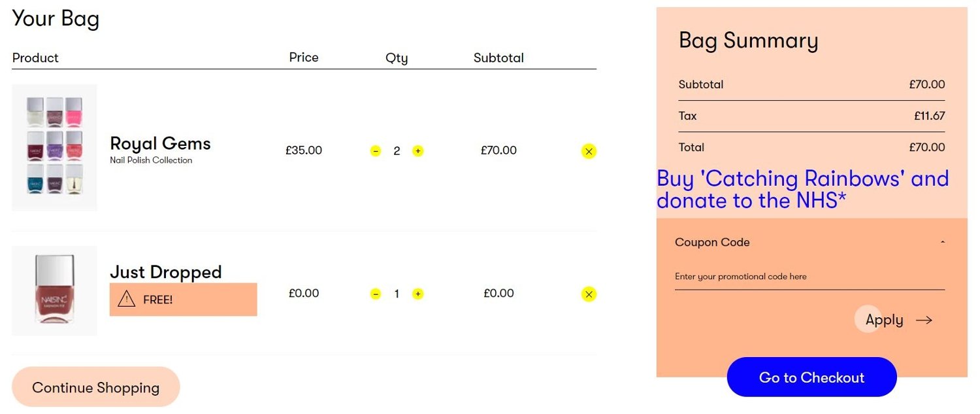Remove Royal Gems from the bag
This screenshot has width=980, height=414.
coord(589,151)
